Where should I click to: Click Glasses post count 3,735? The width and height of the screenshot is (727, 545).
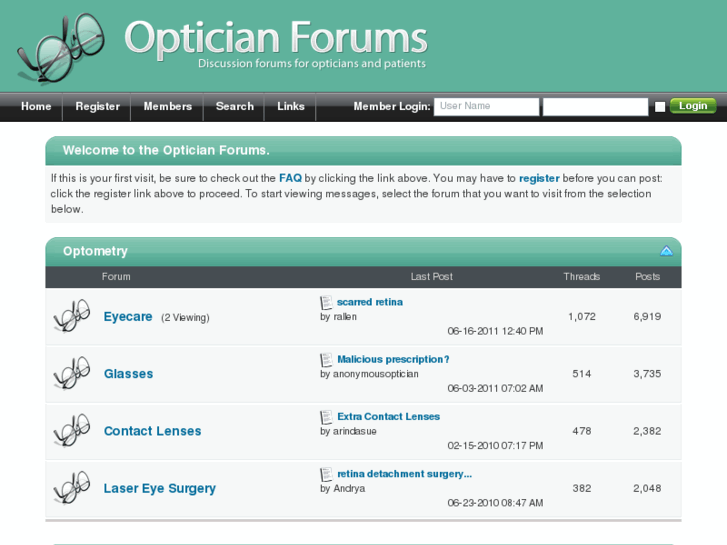tap(647, 374)
